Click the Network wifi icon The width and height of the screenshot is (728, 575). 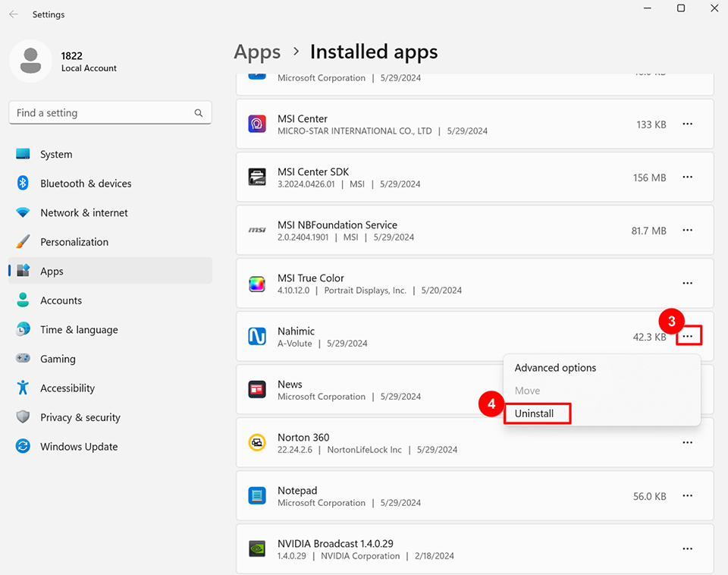(x=23, y=212)
